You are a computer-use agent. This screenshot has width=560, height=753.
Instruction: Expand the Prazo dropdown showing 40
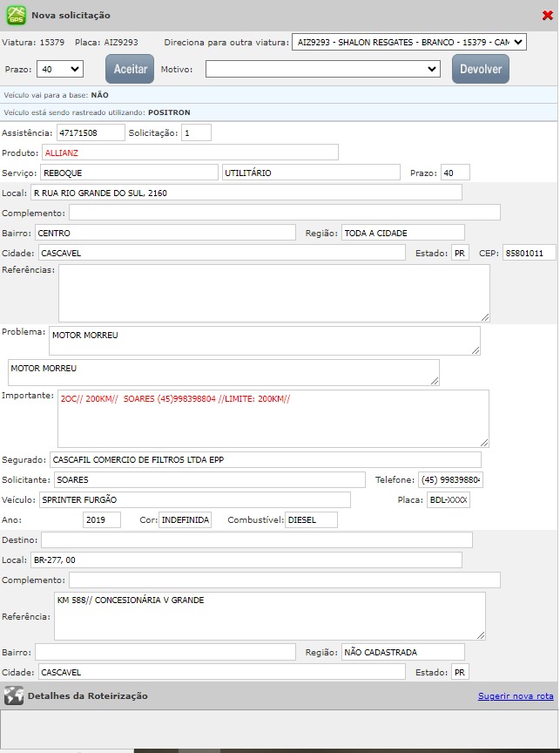click(x=60, y=69)
